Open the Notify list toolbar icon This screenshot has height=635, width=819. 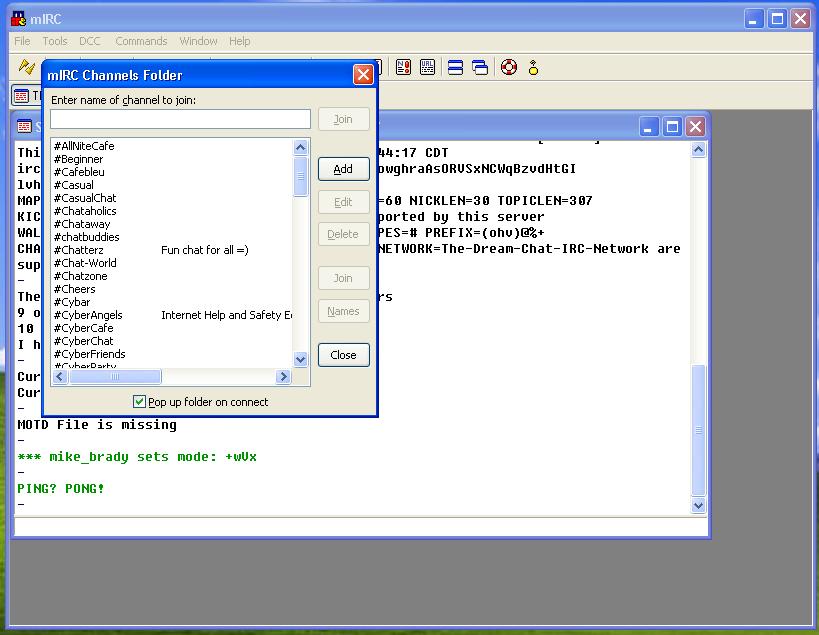(403, 67)
